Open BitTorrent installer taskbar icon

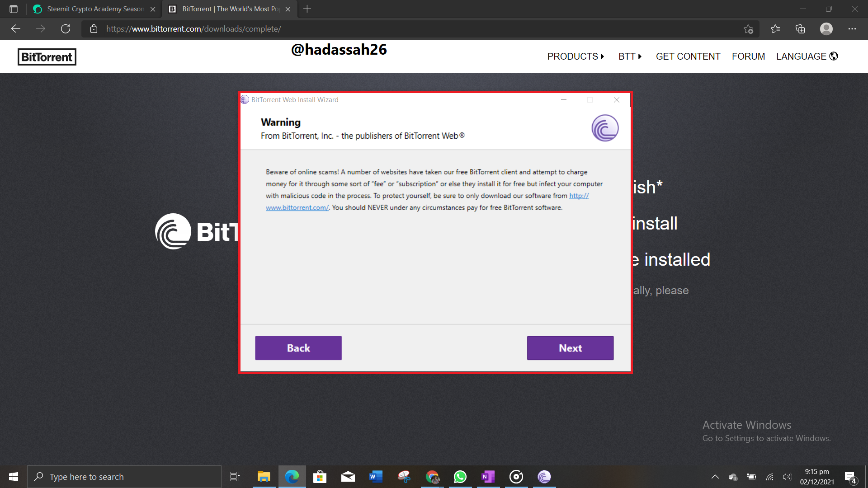pyautogui.click(x=544, y=477)
